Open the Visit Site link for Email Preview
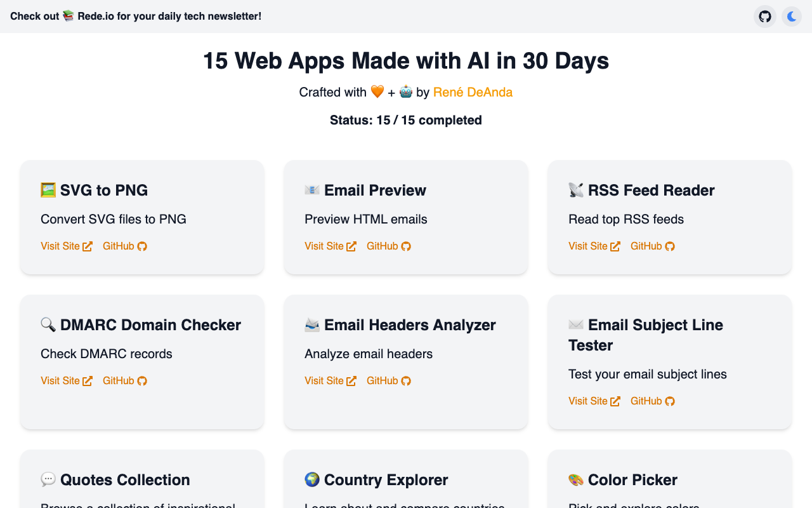This screenshot has height=508, width=812. 325,246
